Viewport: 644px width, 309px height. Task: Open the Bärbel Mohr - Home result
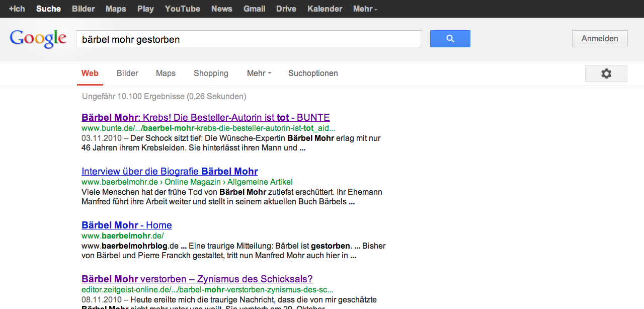127,225
